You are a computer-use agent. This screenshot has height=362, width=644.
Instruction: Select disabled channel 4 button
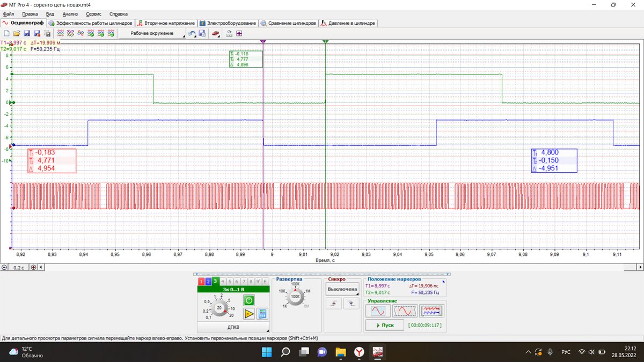coord(223,281)
